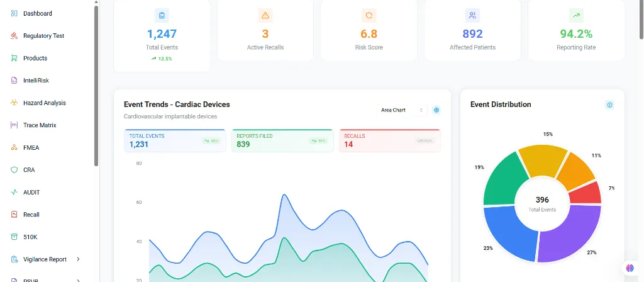
Task: Click the 6.8 Risk Score value
Action: pos(369,34)
